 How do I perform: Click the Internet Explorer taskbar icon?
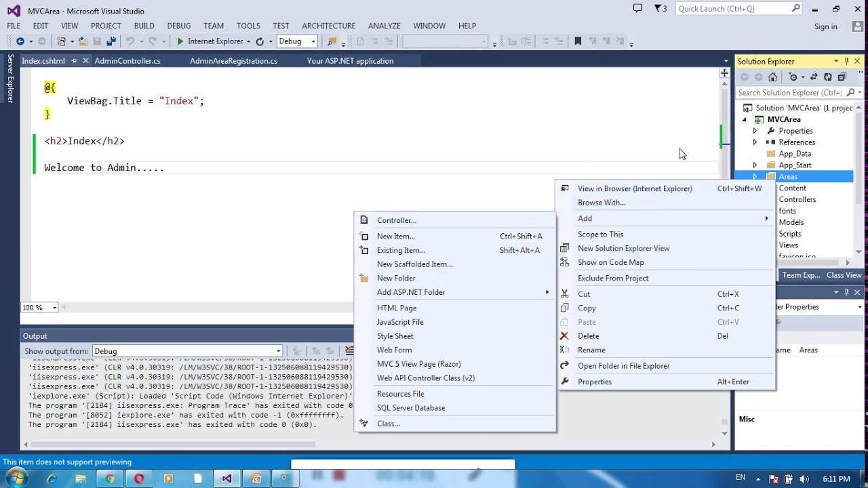tap(52, 479)
